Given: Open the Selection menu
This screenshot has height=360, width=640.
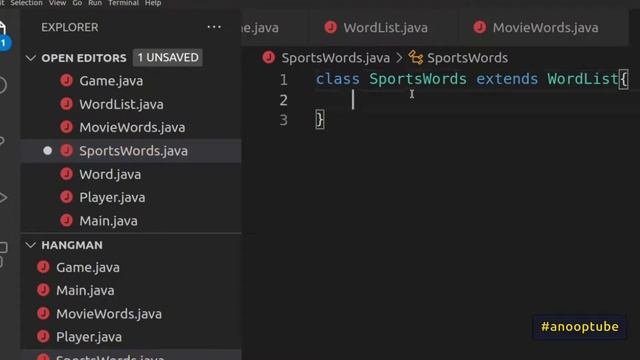Looking at the screenshot, I should pyautogui.click(x=26, y=3).
